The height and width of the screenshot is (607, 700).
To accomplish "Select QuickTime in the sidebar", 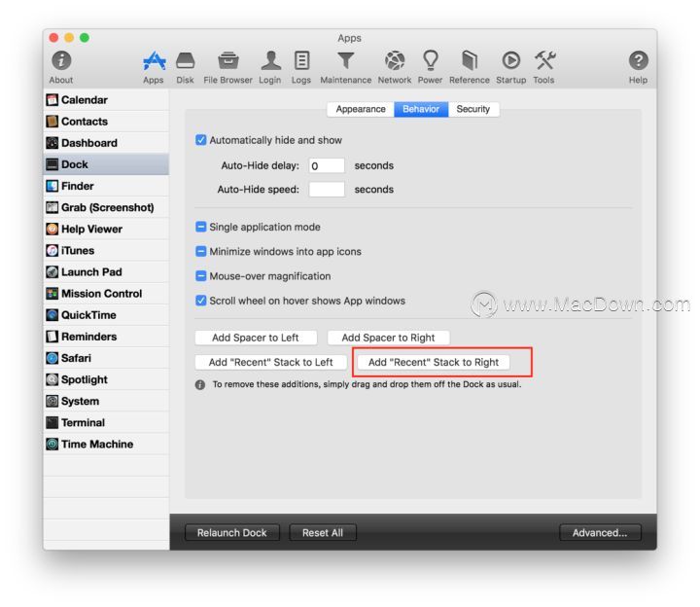I will [x=106, y=315].
